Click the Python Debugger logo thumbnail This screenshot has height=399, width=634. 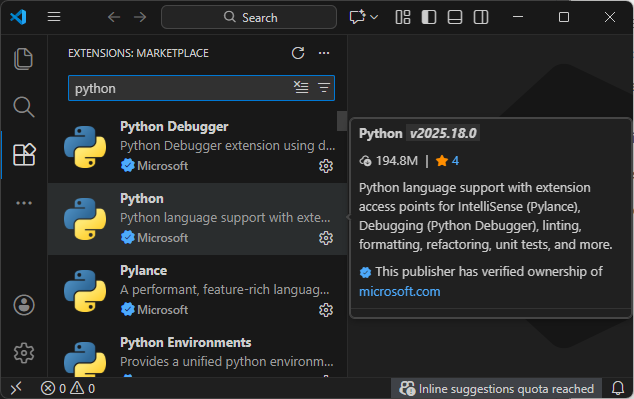pos(85,147)
